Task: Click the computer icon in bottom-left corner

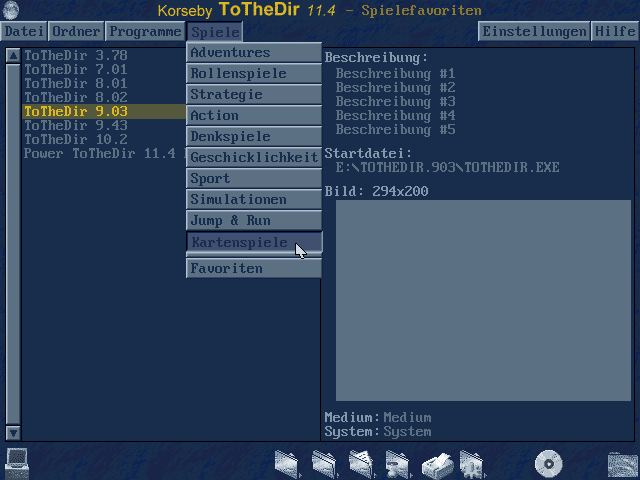Action: point(17,463)
